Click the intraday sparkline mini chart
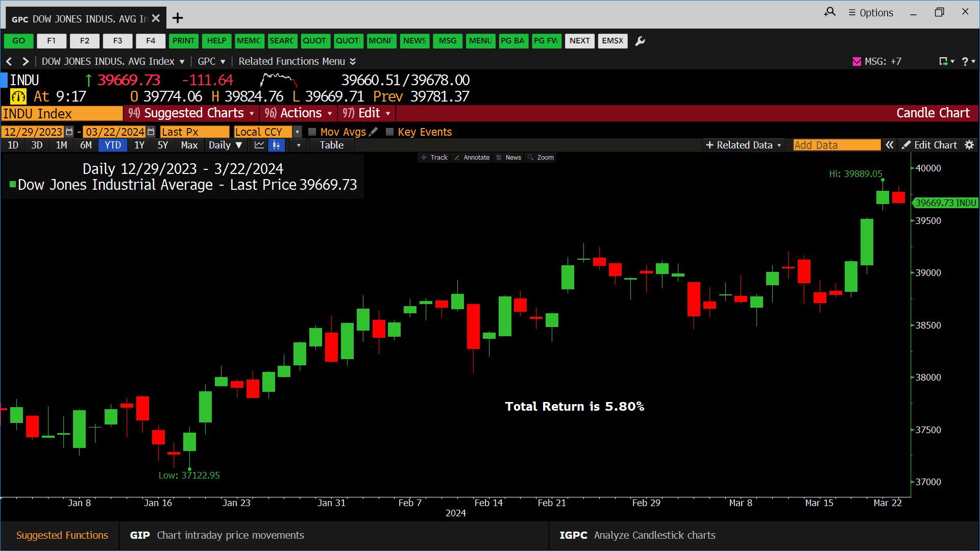980x551 pixels. (x=278, y=80)
